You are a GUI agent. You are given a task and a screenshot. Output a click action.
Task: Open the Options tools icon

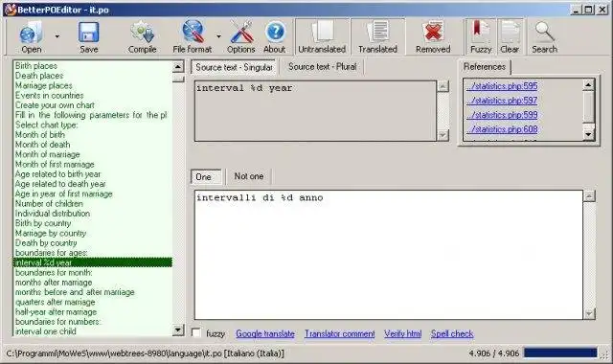click(x=240, y=36)
